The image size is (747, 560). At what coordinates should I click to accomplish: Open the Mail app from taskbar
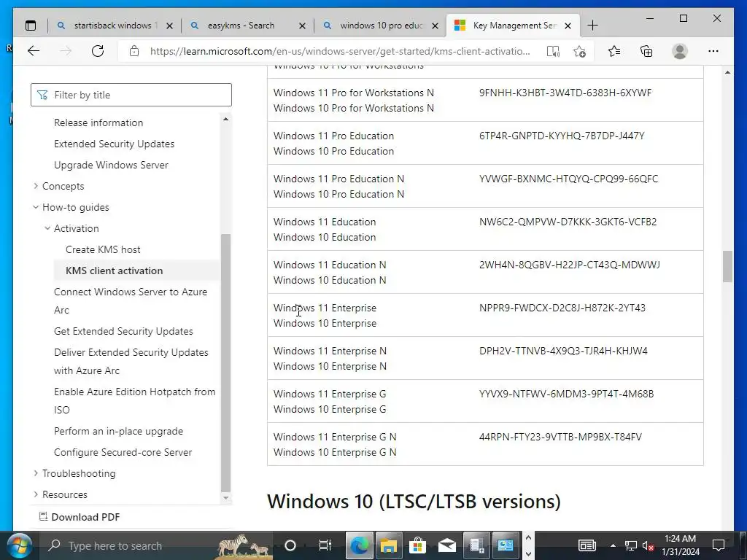pos(447,545)
